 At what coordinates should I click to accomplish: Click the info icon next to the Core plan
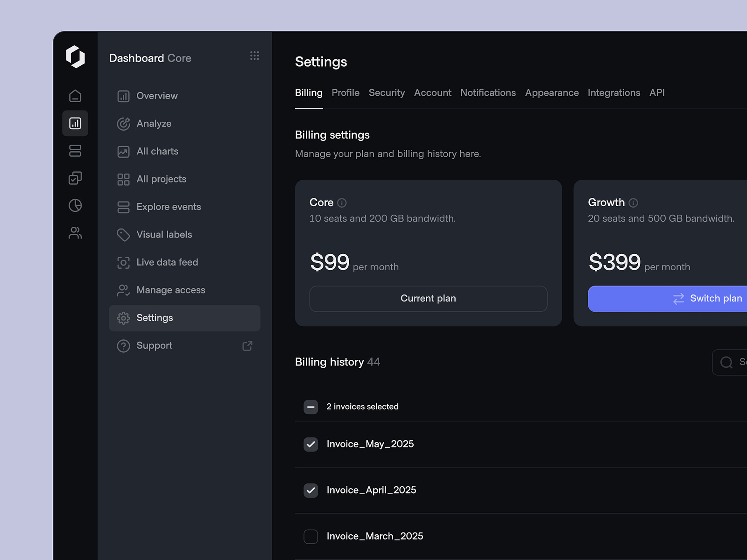point(341,203)
